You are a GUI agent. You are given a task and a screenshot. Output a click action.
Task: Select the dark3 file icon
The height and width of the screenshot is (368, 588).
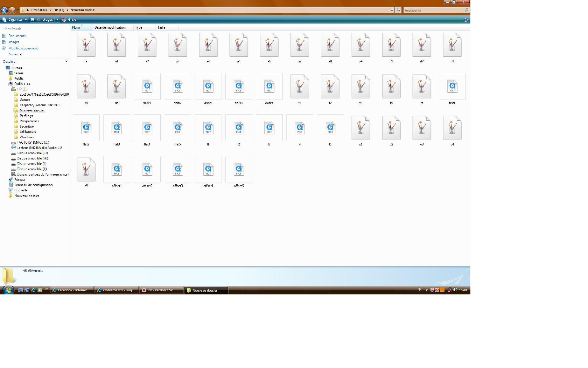208,86
